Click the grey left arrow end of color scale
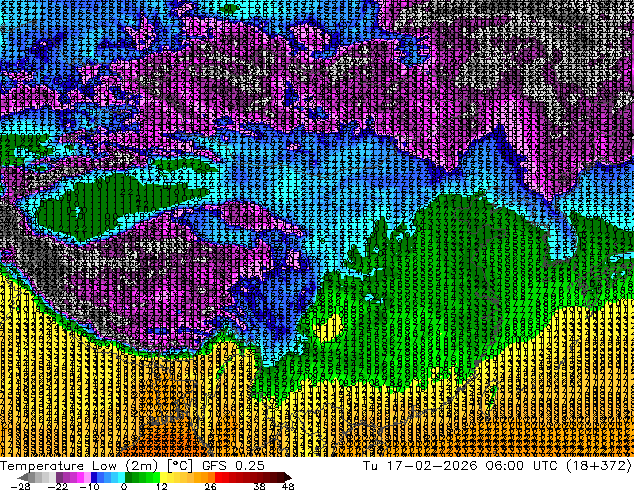634x490 pixels. [x=23, y=477]
